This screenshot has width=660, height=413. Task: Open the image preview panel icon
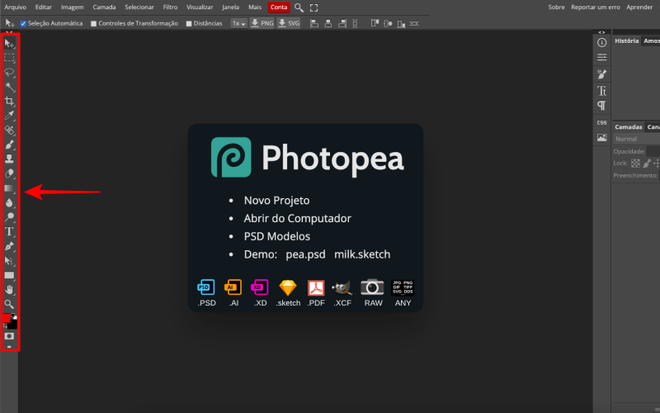(x=602, y=138)
